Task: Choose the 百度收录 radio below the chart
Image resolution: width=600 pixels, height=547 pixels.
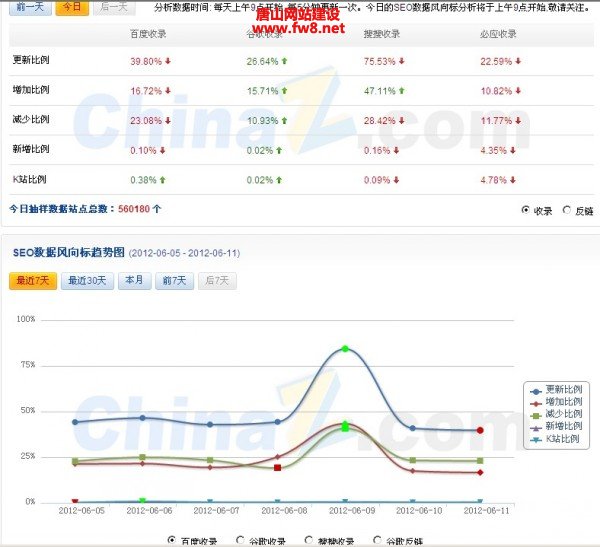Action: pyautogui.click(x=172, y=540)
